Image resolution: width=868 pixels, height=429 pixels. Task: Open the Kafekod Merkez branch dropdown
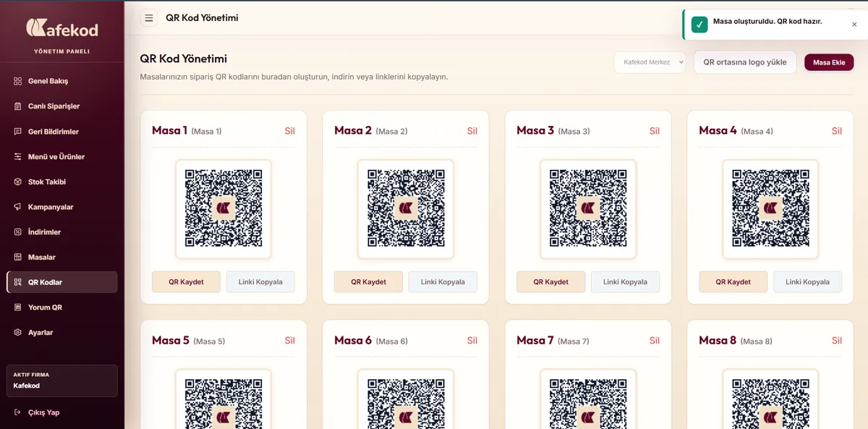coord(650,62)
